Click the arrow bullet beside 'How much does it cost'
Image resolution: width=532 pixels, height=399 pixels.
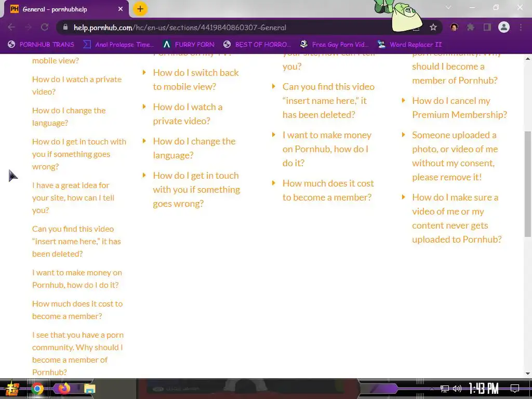pos(274,183)
